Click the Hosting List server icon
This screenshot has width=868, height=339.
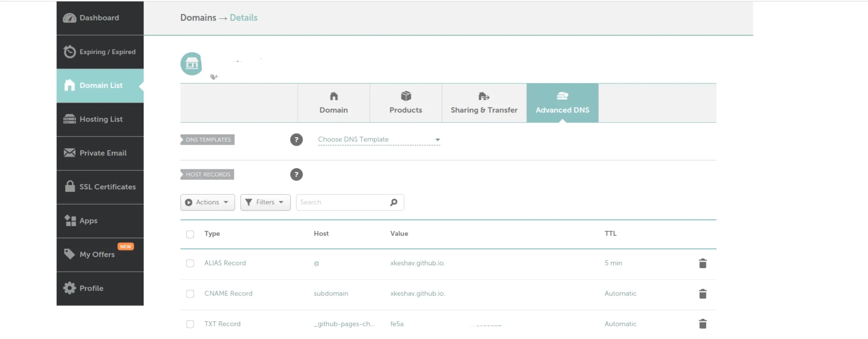tap(70, 119)
